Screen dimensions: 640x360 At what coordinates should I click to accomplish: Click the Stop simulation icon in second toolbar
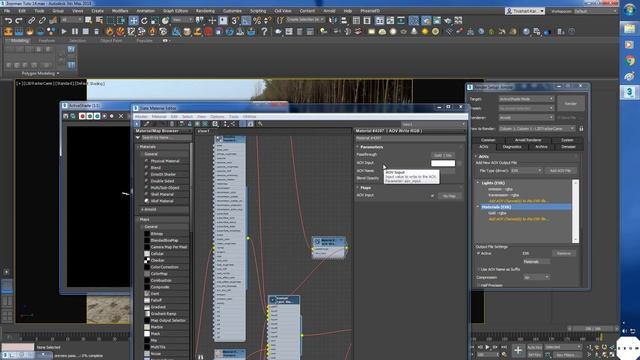85,31
